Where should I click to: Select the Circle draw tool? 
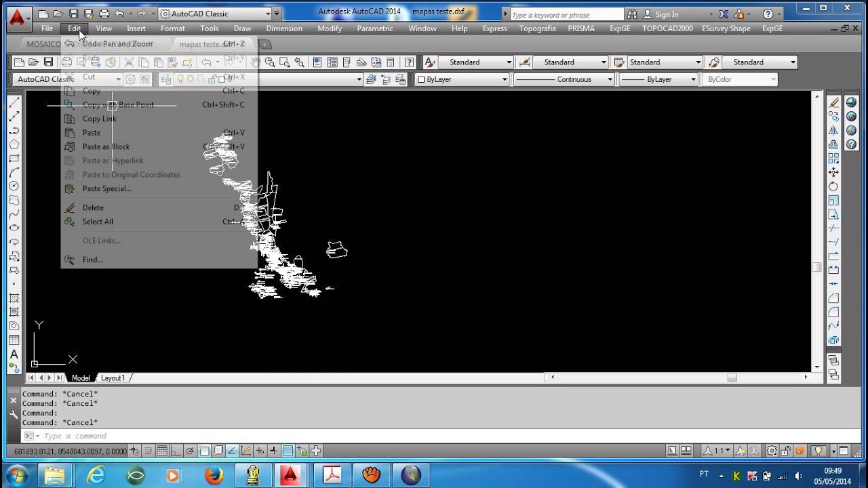[14, 186]
